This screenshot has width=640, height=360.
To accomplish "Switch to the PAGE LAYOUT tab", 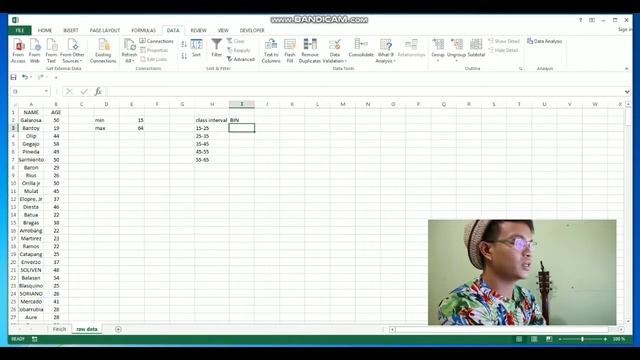I will (x=105, y=31).
